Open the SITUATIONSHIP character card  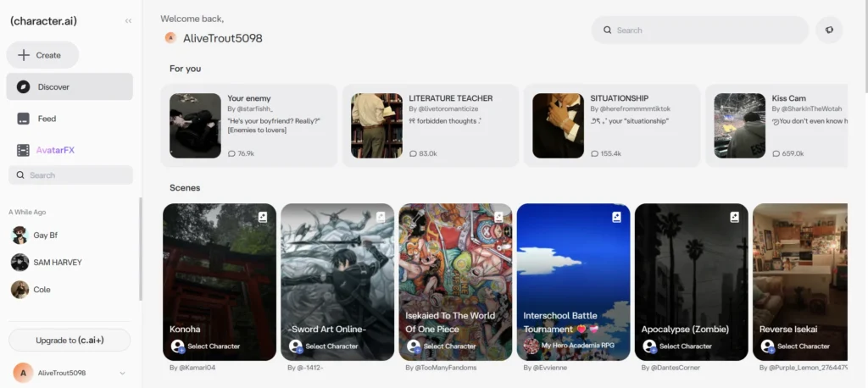point(612,125)
